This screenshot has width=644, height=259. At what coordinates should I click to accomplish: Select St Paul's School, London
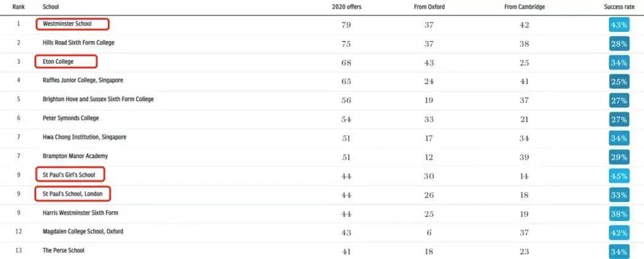[72, 193]
